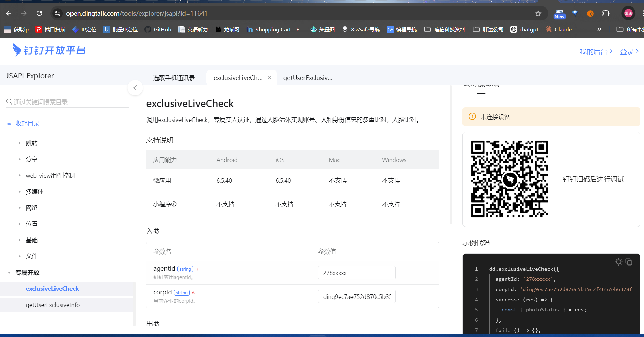Open the 编程导航 bookmark
The width and height of the screenshot is (644, 337).
(402, 29)
